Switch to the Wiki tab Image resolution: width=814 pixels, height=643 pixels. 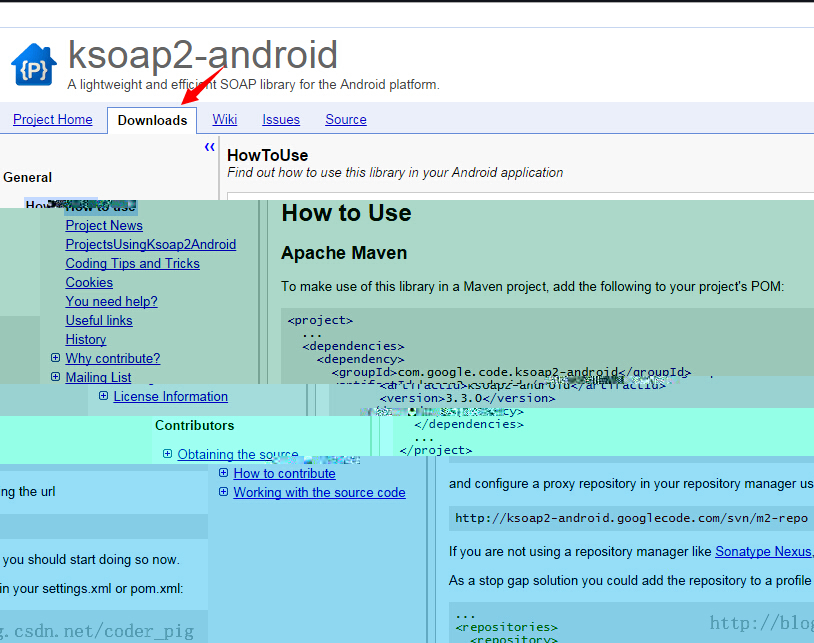[225, 119]
